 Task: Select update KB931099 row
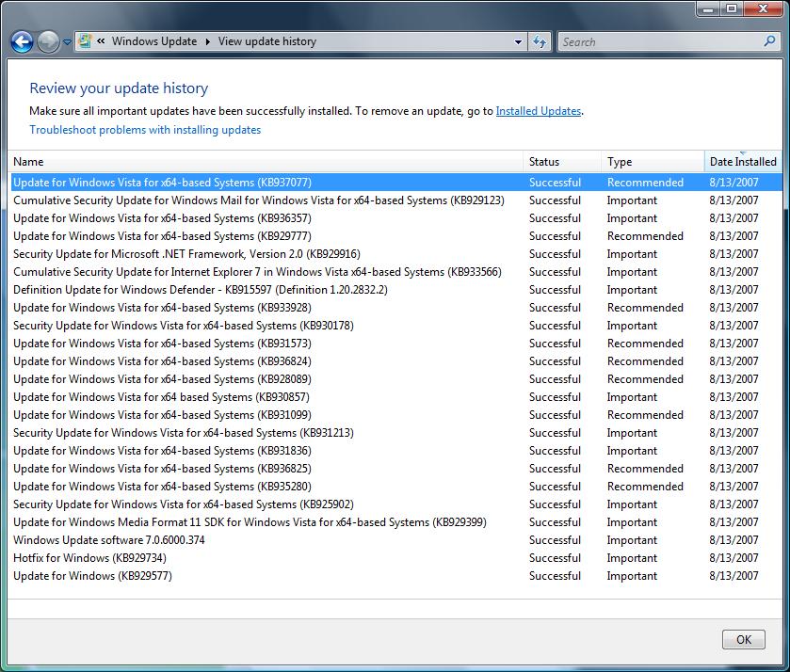396,415
